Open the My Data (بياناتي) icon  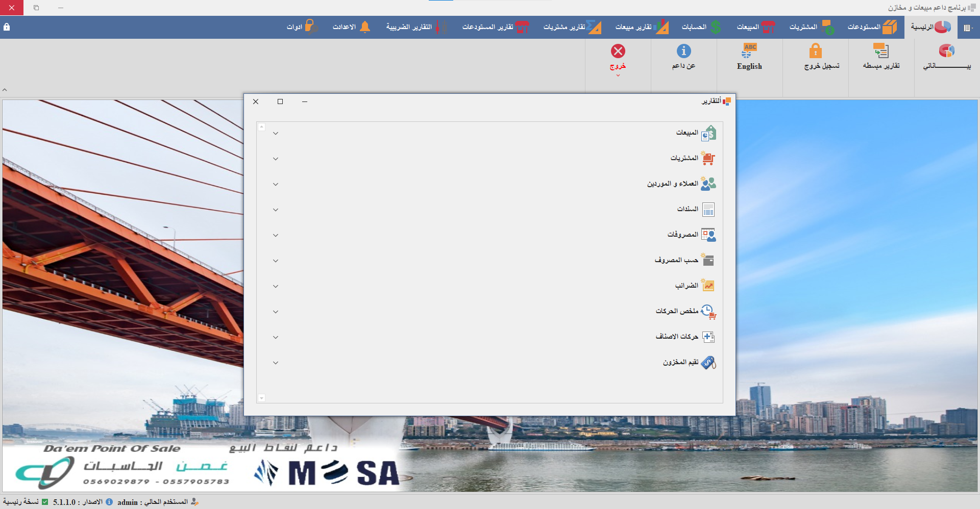click(946, 52)
